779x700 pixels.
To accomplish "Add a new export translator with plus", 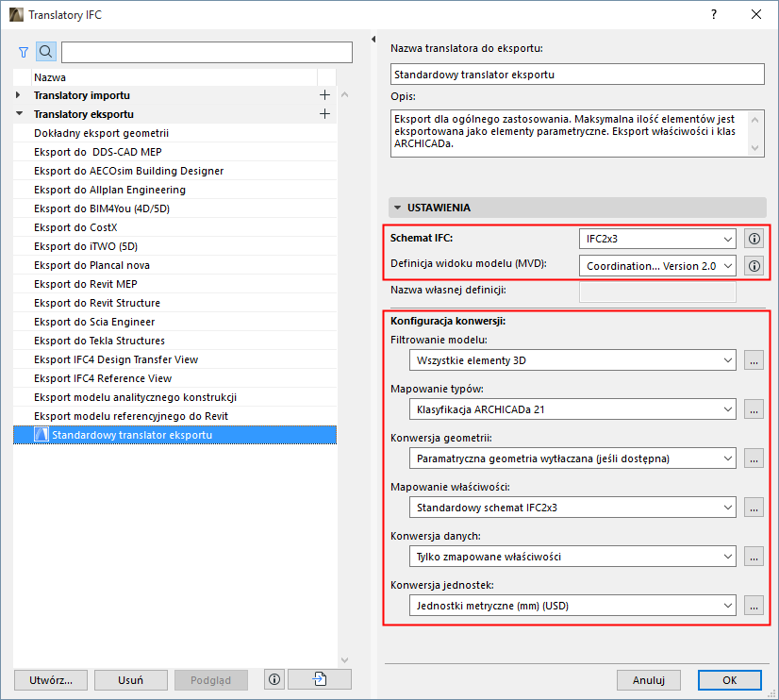I will [x=324, y=114].
